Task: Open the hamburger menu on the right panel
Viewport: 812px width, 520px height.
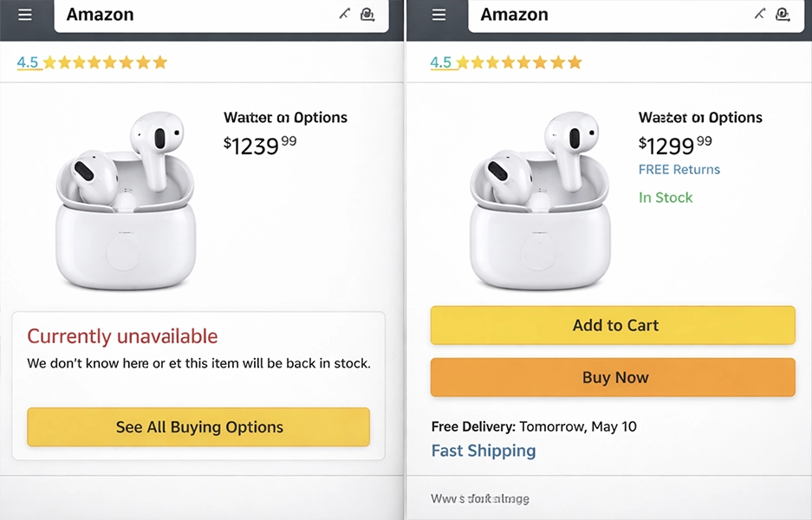Action: coord(438,14)
